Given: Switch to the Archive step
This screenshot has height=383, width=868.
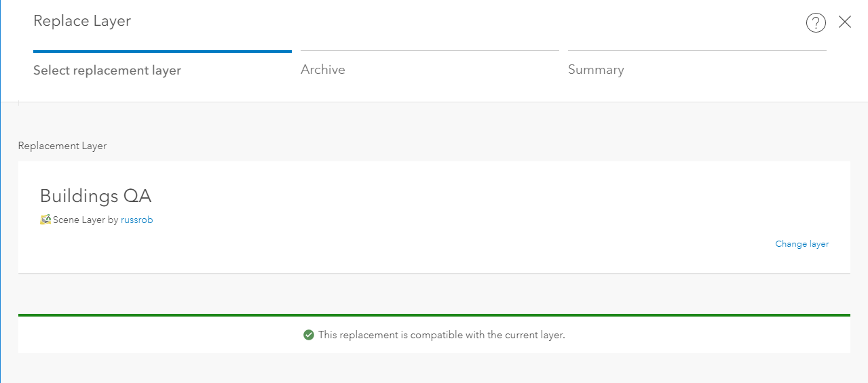Looking at the screenshot, I should pos(323,70).
